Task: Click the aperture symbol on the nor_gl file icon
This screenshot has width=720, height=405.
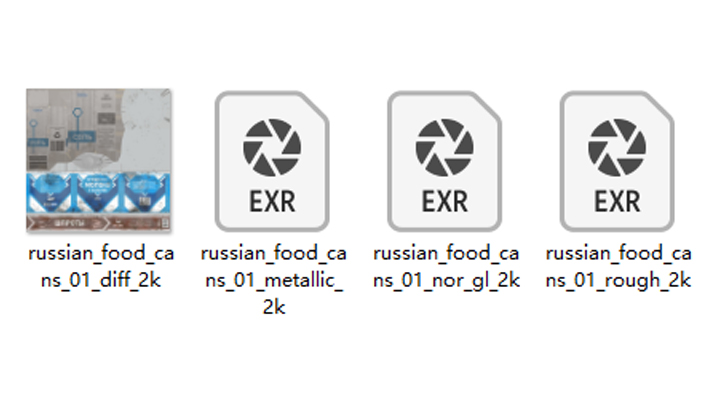Action: click(x=444, y=147)
